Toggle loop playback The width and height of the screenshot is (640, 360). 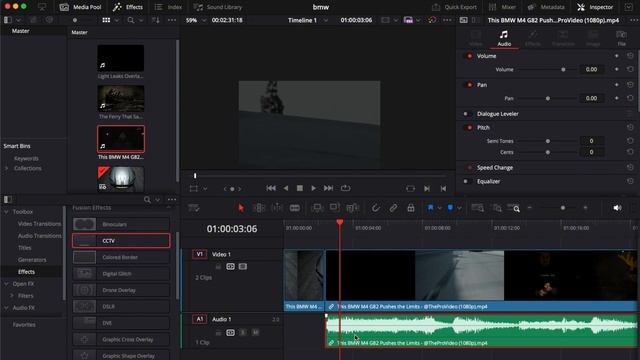tap(346, 188)
